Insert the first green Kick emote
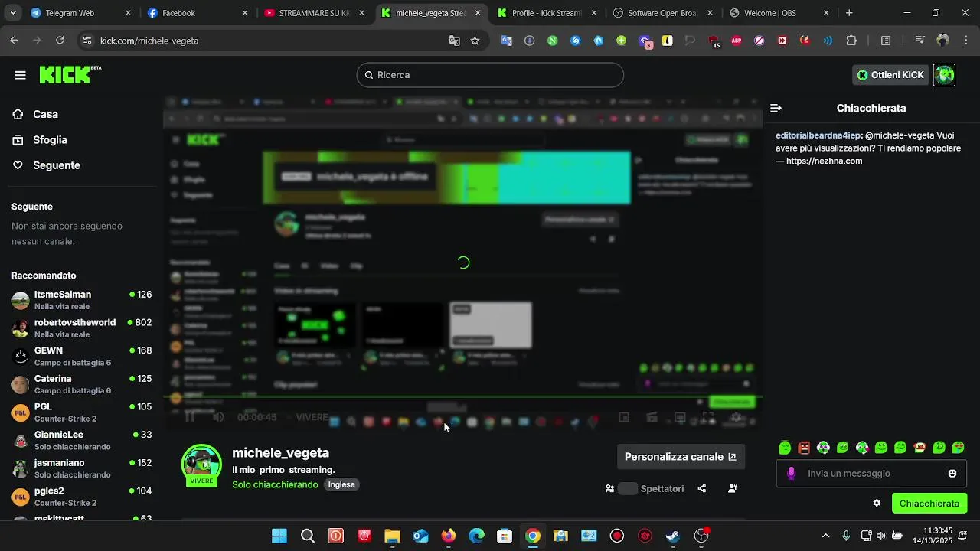Viewport: 980px width, 551px height. (x=785, y=448)
